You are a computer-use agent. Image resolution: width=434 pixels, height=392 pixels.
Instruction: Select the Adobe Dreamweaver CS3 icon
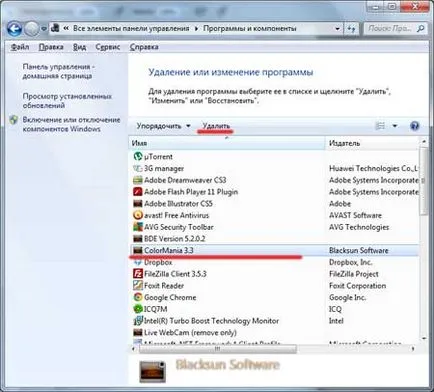point(138,180)
